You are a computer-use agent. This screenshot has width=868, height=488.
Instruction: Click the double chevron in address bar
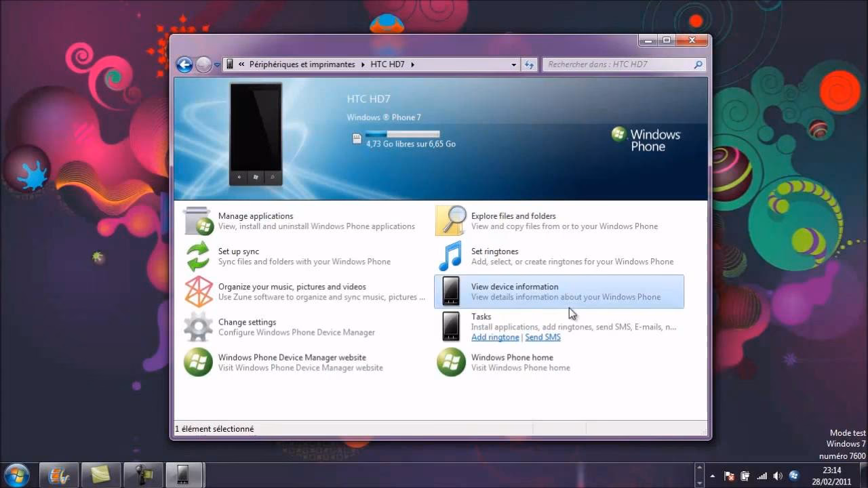[x=241, y=65]
